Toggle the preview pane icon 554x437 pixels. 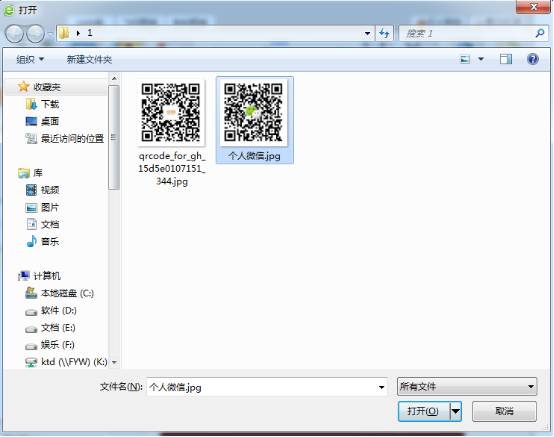506,59
